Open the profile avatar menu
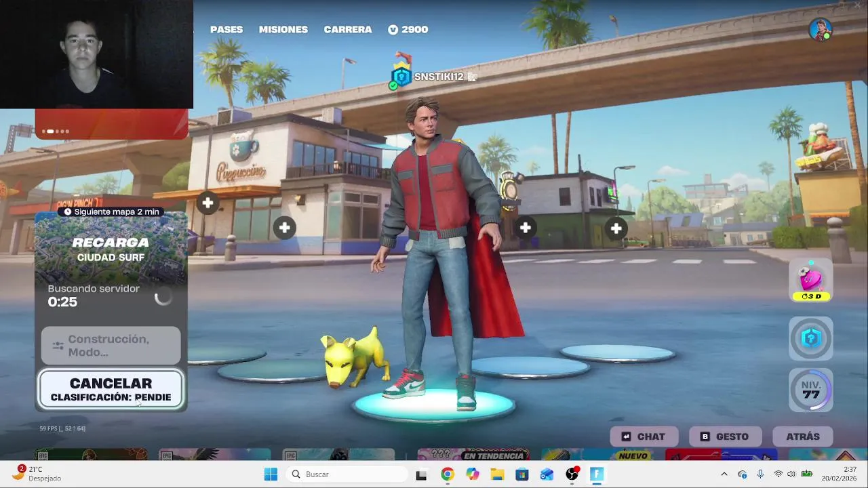The image size is (868, 488). [820, 30]
